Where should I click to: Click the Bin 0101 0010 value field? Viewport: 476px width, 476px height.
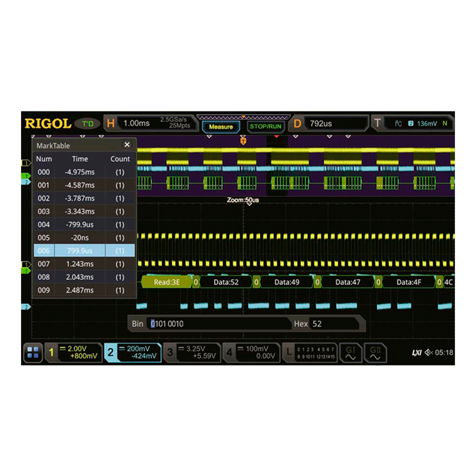(x=218, y=324)
